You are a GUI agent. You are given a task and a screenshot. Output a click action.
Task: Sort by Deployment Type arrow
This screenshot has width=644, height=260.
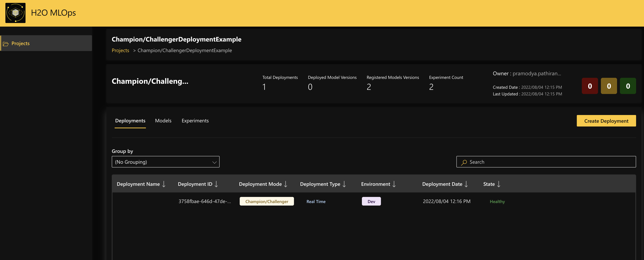344,184
